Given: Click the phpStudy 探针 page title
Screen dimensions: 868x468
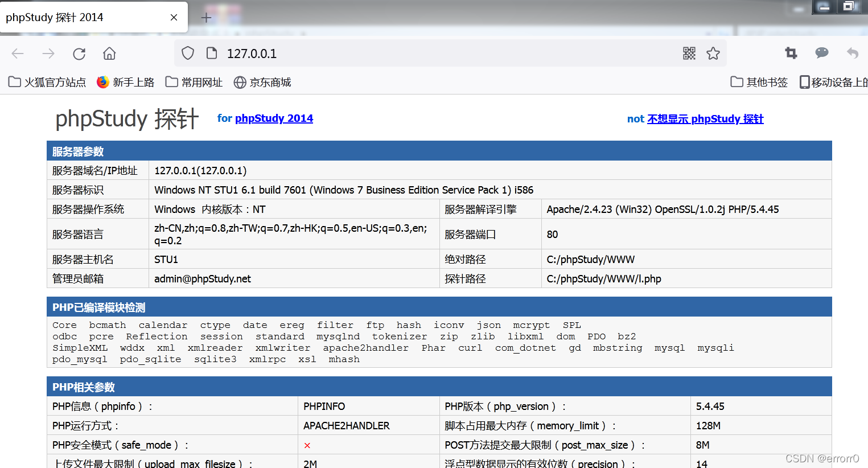Looking at the screenshot, I should click(127, 118).
